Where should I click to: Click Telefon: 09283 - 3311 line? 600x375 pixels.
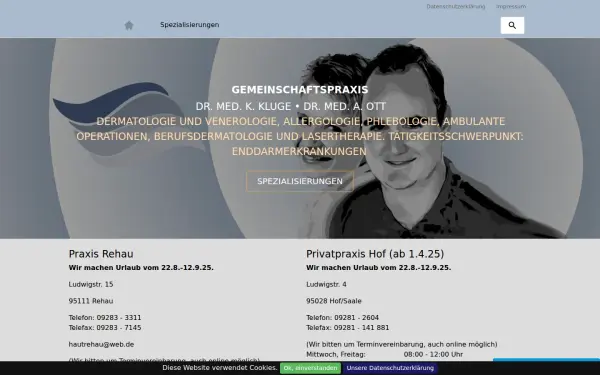105,318
